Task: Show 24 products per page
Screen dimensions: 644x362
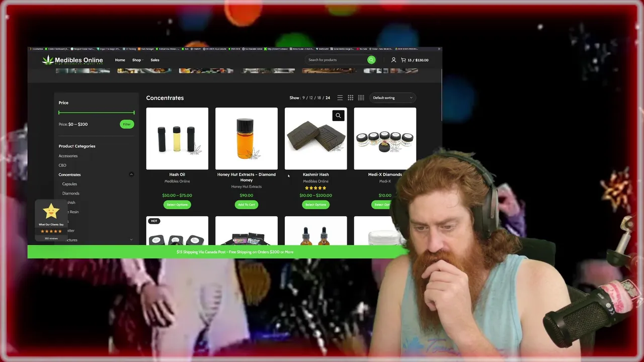Action: (x=328, y=98)
